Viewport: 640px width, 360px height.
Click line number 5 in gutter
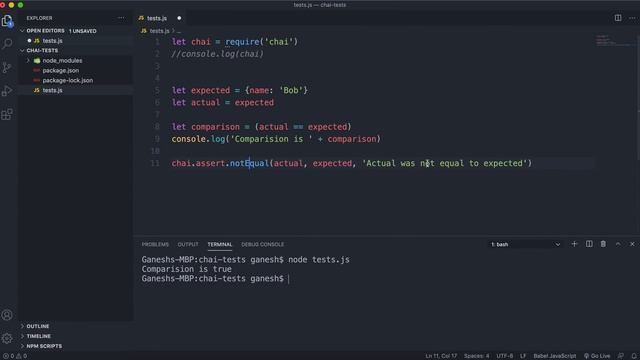[158, 90]
